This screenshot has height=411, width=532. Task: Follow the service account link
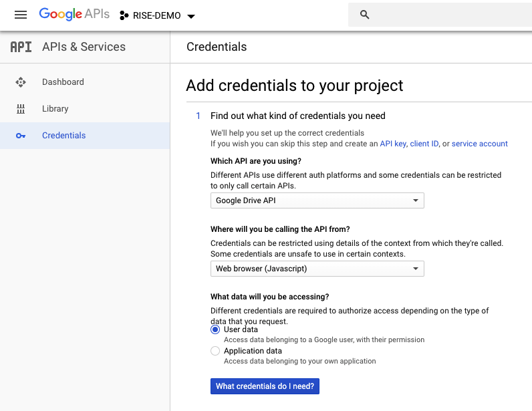click(x=479, y=144)
